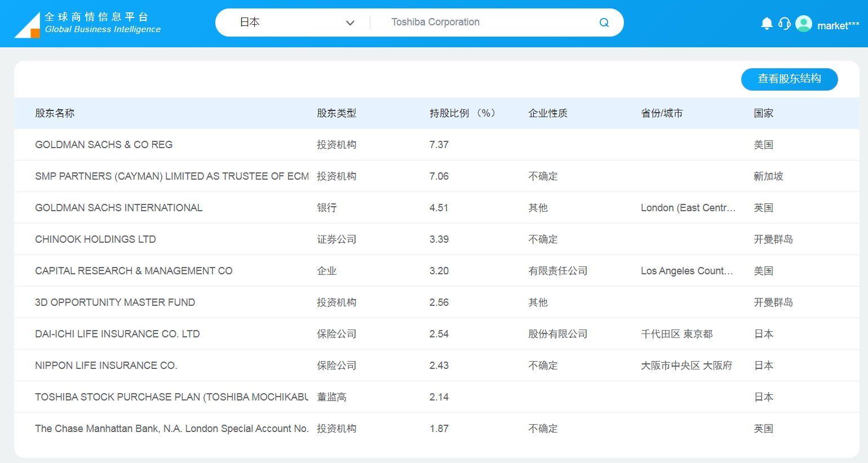Click the London (East Centr… city cell
This screenshot has height=463, width=868.
688,208
